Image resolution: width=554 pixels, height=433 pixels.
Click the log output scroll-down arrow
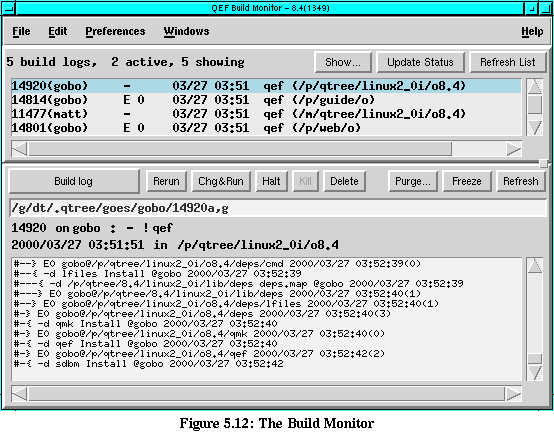click(535, 373)
